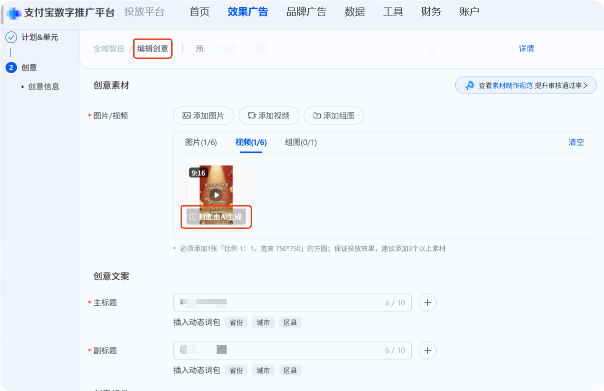Click the 全域智投 breadcrumb link

click(109, 49)
